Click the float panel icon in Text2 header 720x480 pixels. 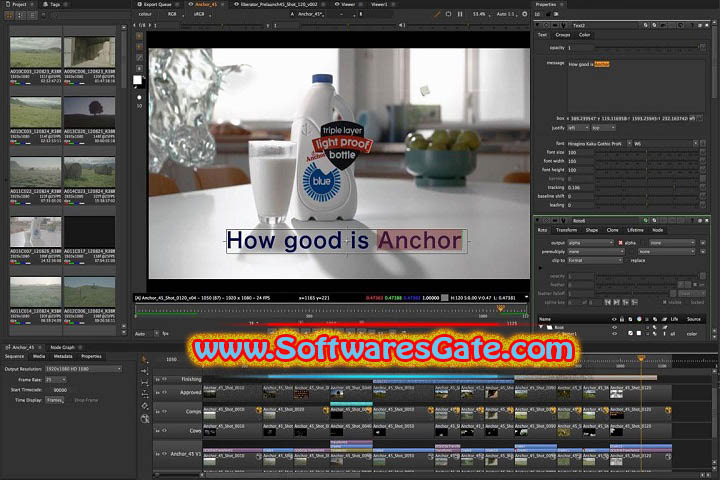[x=700, y=25]
